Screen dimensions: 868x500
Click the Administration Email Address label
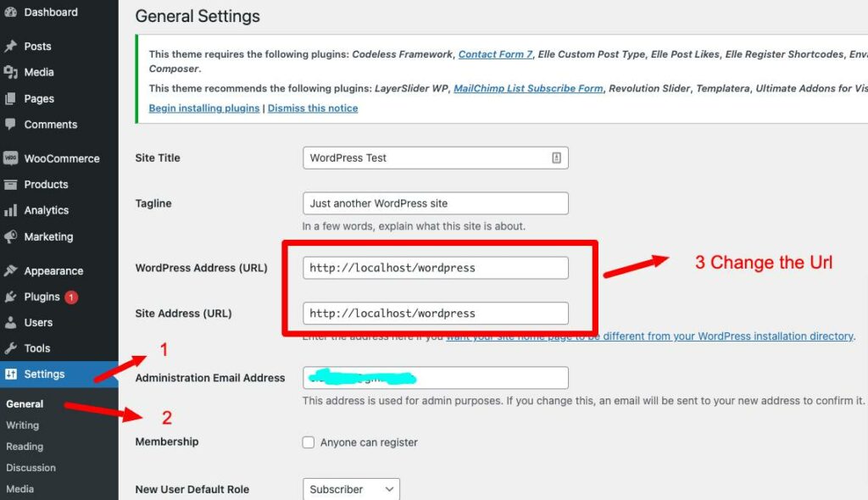[x=210, y=378]
